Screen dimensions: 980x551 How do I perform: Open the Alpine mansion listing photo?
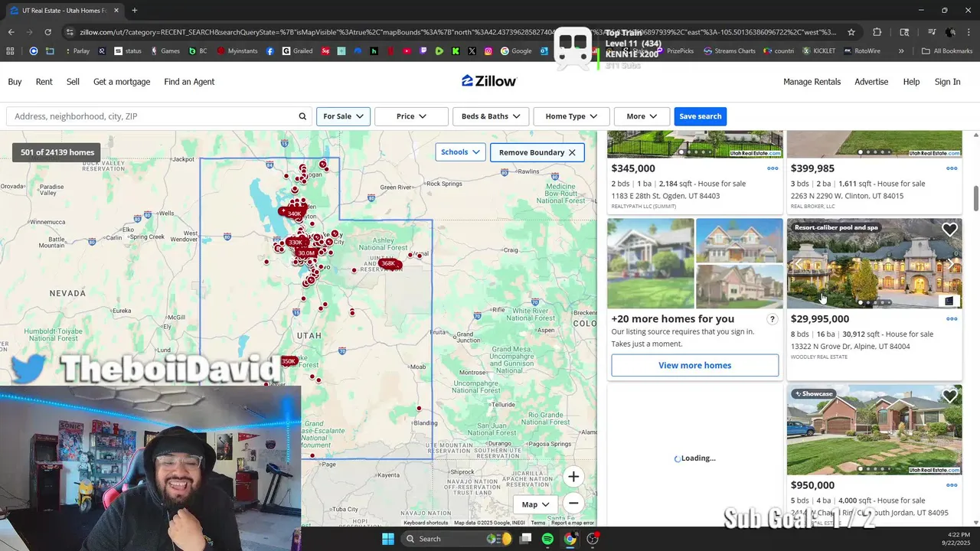tap(874, 263)
